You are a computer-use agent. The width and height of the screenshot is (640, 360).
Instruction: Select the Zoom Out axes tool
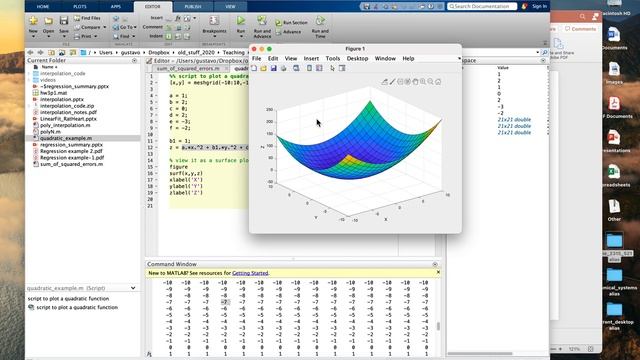pyautogui.click(x=430, y=82)
